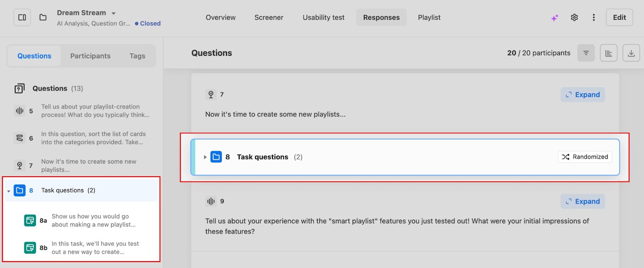Open the Dream Stream title dropdown

[x=114, y=13]
